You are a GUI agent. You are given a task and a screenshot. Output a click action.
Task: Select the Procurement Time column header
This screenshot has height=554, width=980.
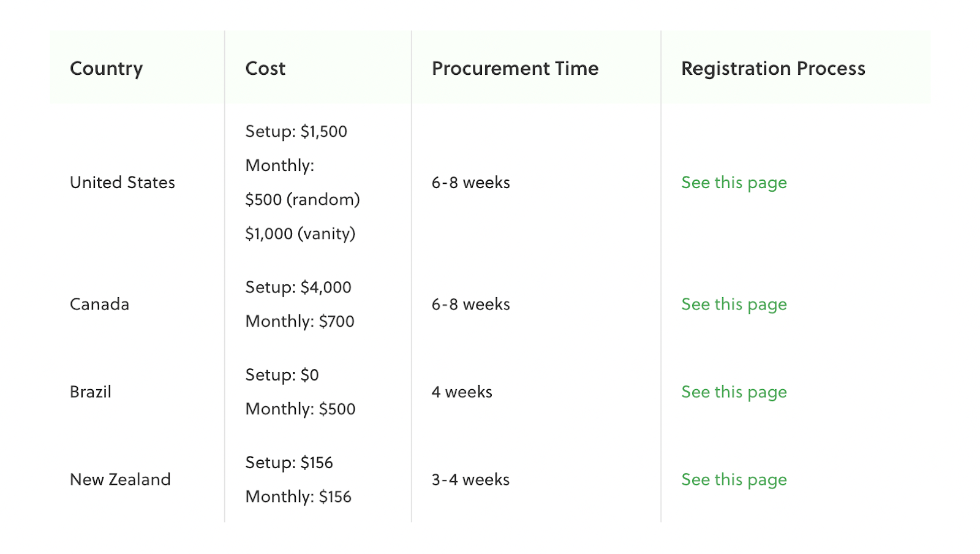pyautogui.click(x=514, y=69)
